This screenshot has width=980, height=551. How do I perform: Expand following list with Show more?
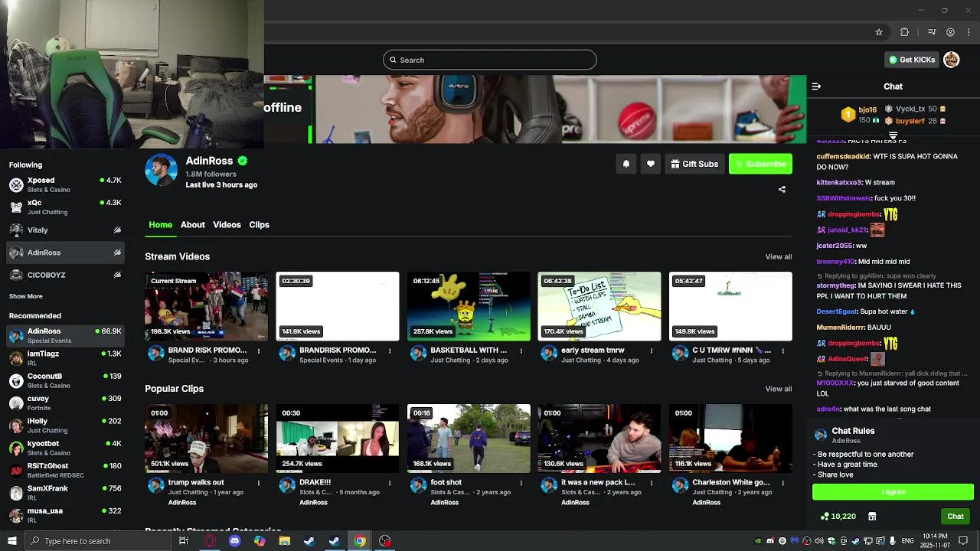point(26,296)
